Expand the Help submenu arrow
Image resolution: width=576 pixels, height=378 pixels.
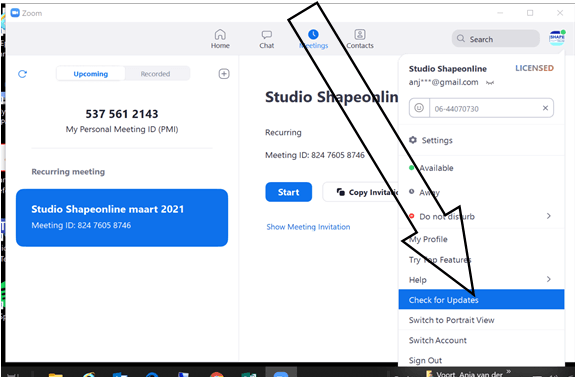click(548, 279)
